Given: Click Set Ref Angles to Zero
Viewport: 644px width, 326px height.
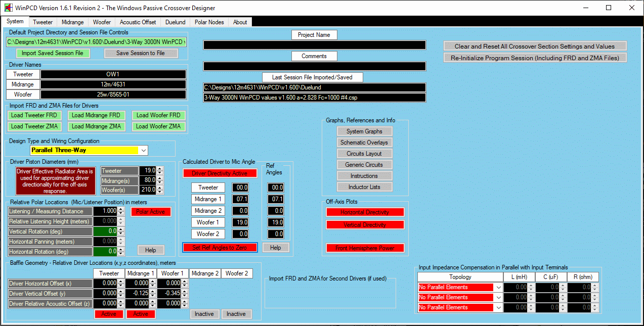Looking at the screenshot, I should pos(220,248).
